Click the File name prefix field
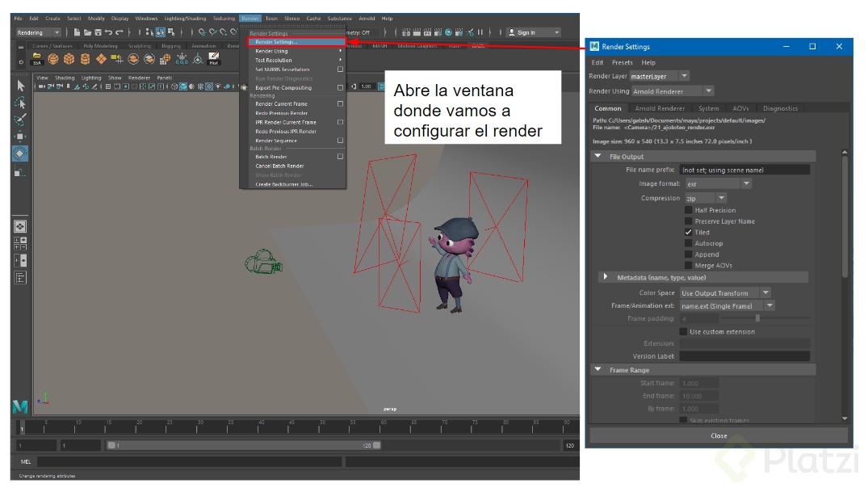The image size is (868, 488). pyautogui.click(x=744, y=170)
